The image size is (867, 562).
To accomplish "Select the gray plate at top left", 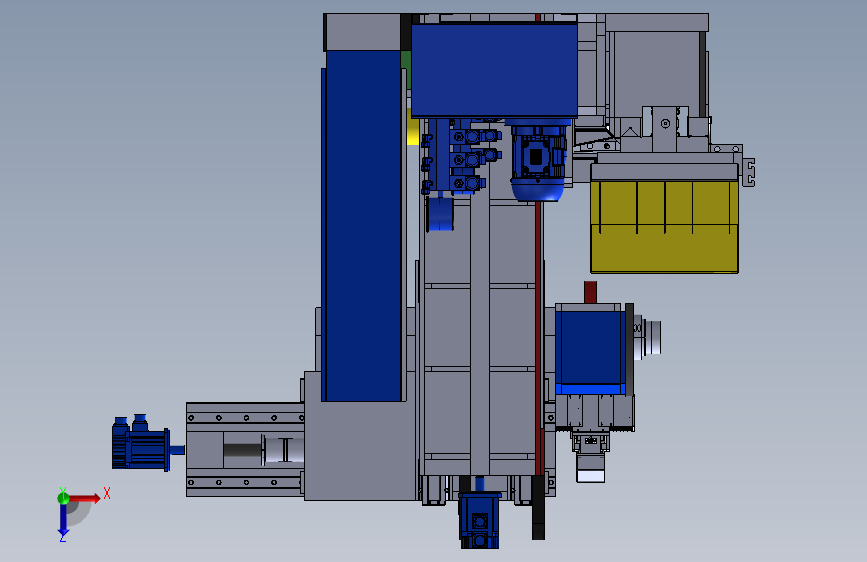I will (362, 32).
